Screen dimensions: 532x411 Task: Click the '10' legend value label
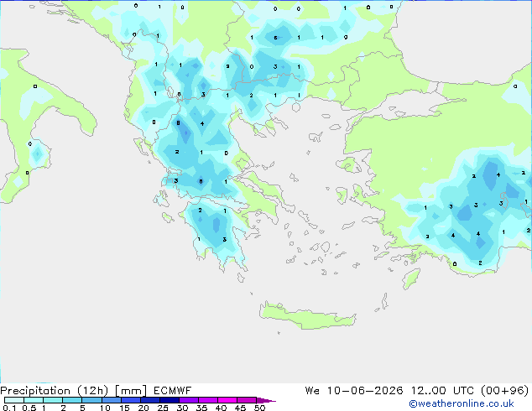coord(105,408)
